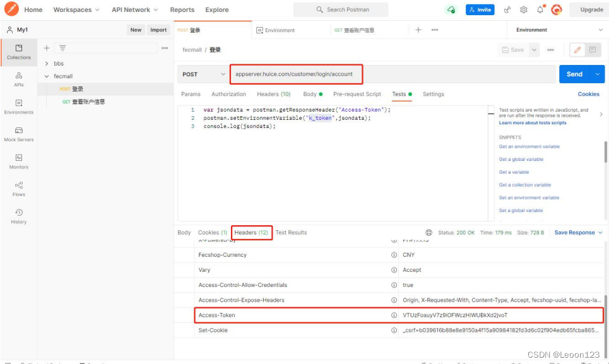The height and width of the screenshot is (364, 609).
Task: Switch to the Pre-request Script tab
Action: (x=357, y=94)
